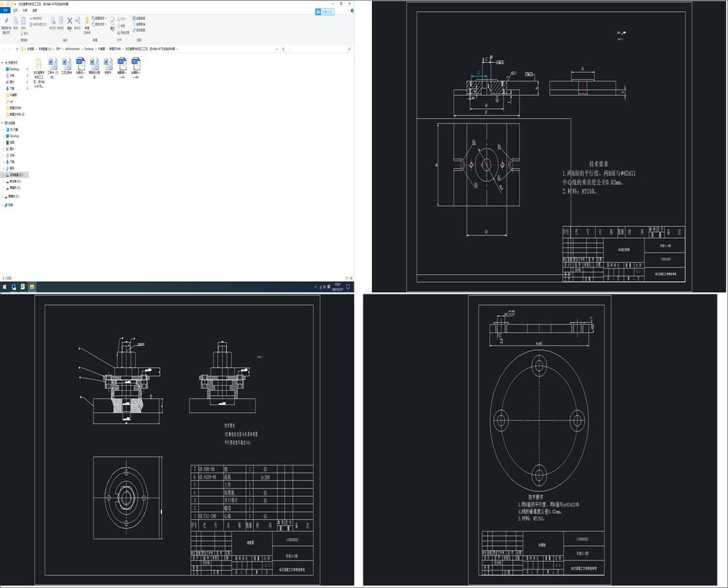This screenshot has height=588, width=728.
Task: Switch to the Share (共享) ribbon tab
Action: [25, 10]
